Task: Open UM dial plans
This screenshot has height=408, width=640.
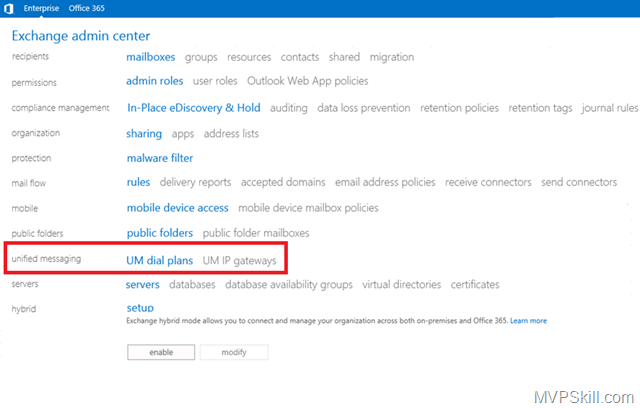Action: [160, 261]
